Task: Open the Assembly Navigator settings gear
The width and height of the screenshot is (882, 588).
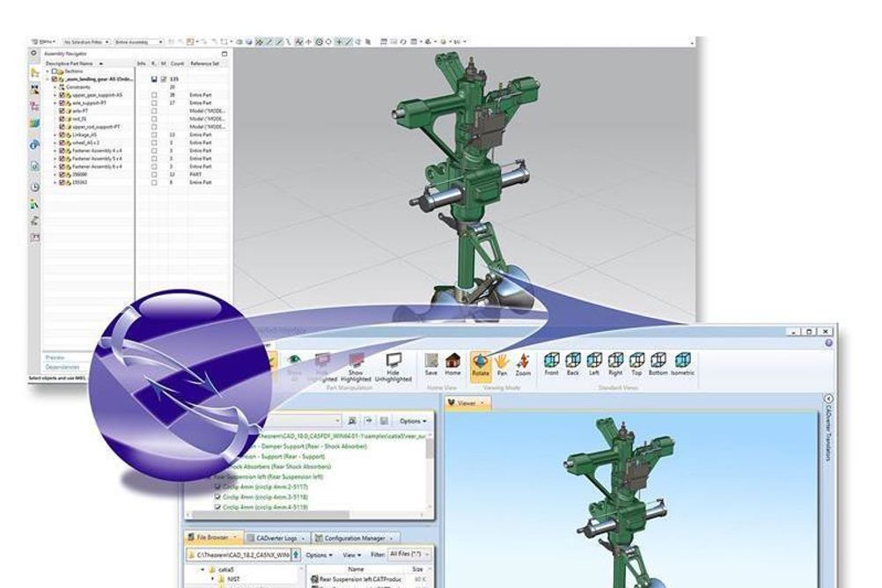Action: [x=33, y=53]
